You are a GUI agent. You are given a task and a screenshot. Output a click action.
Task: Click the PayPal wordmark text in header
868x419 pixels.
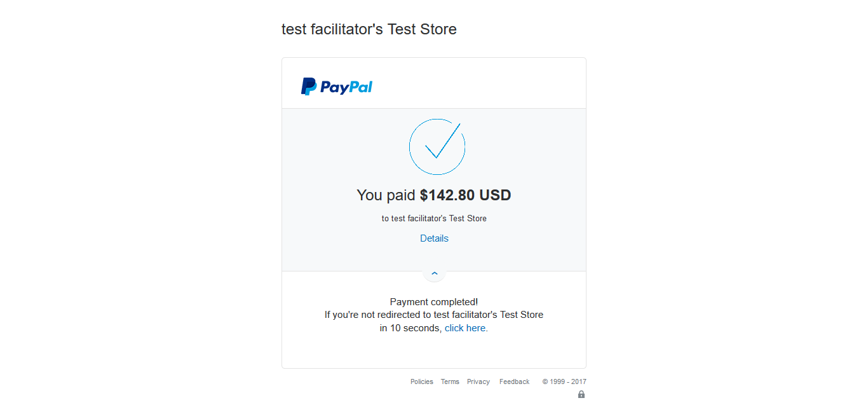pyautogui.click(x=346, y=87)
